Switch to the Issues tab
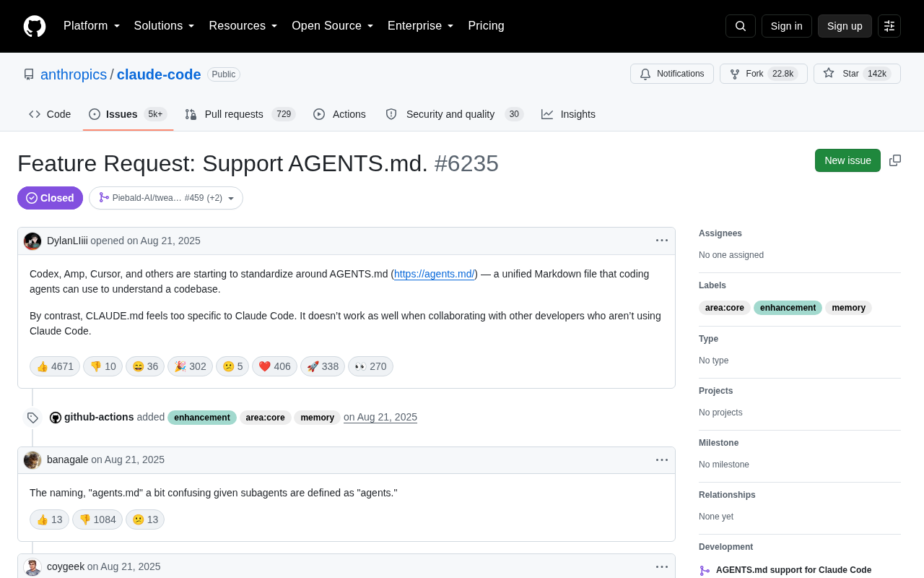The height and width of the screenshot is (578, 924). click(128, 114)
